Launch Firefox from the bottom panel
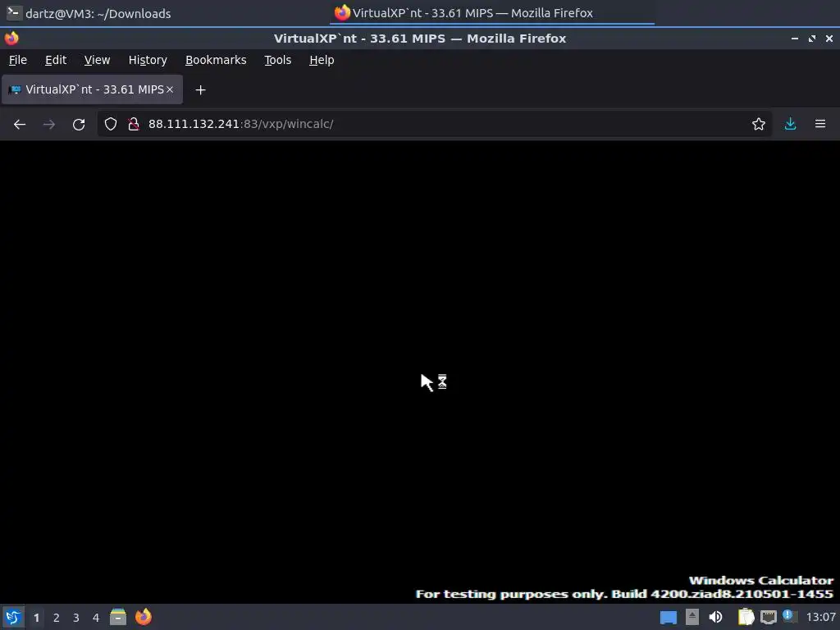 coord(143,617)
